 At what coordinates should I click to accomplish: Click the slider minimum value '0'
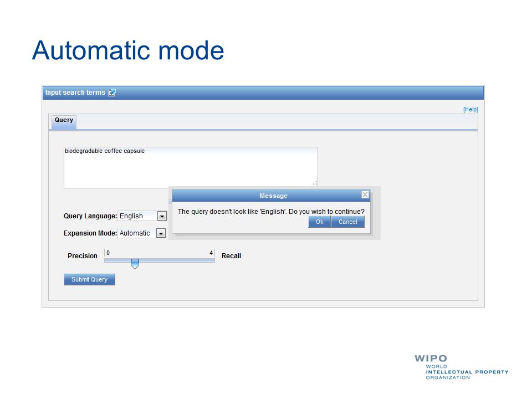coord(108,253)
